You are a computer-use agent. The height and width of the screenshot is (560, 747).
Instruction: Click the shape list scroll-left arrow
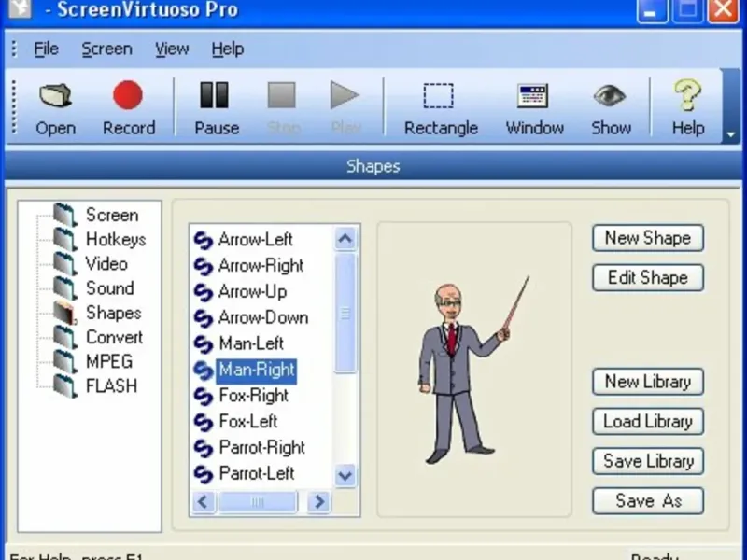tap(204, 501)
